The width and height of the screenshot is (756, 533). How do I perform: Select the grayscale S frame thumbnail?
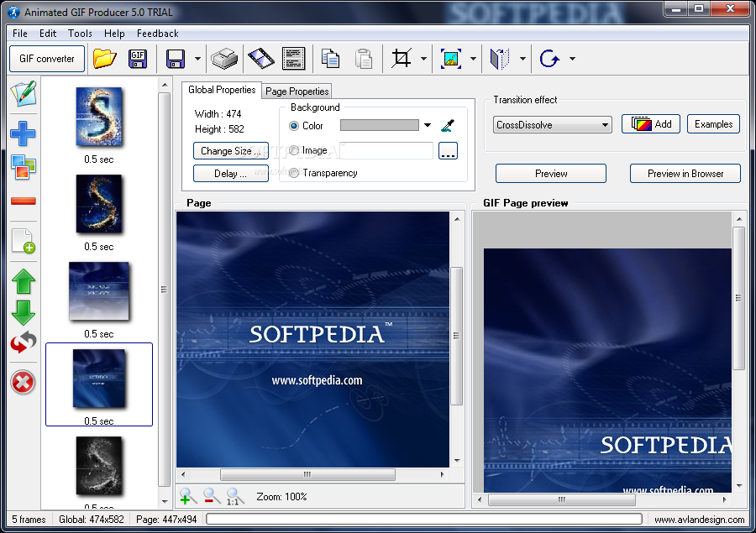(x=99, y=466)
